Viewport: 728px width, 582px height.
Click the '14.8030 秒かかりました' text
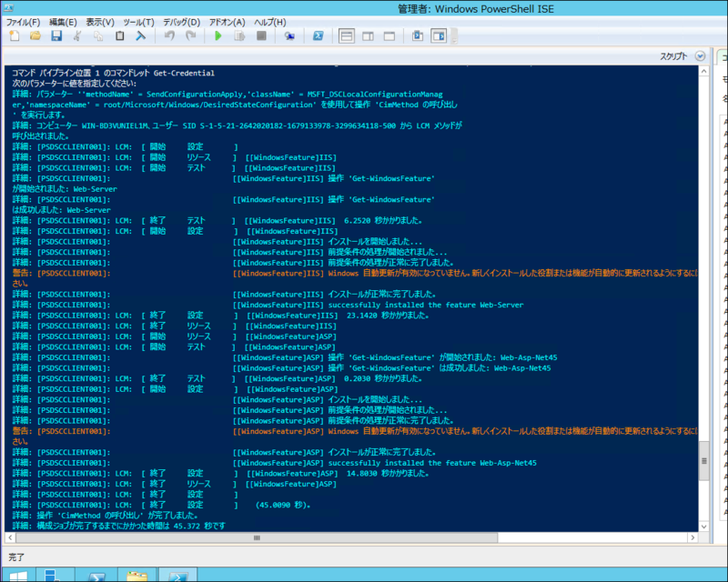click(388, 474)
